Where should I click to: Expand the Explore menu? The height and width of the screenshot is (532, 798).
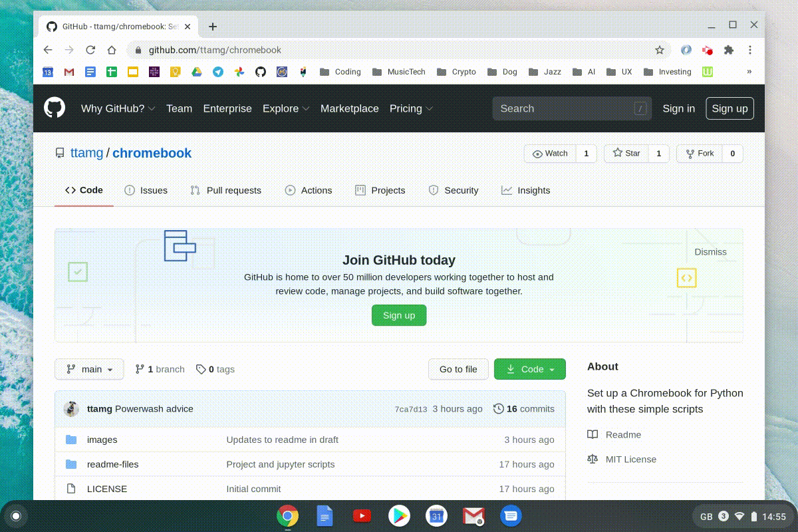[286, 108]
